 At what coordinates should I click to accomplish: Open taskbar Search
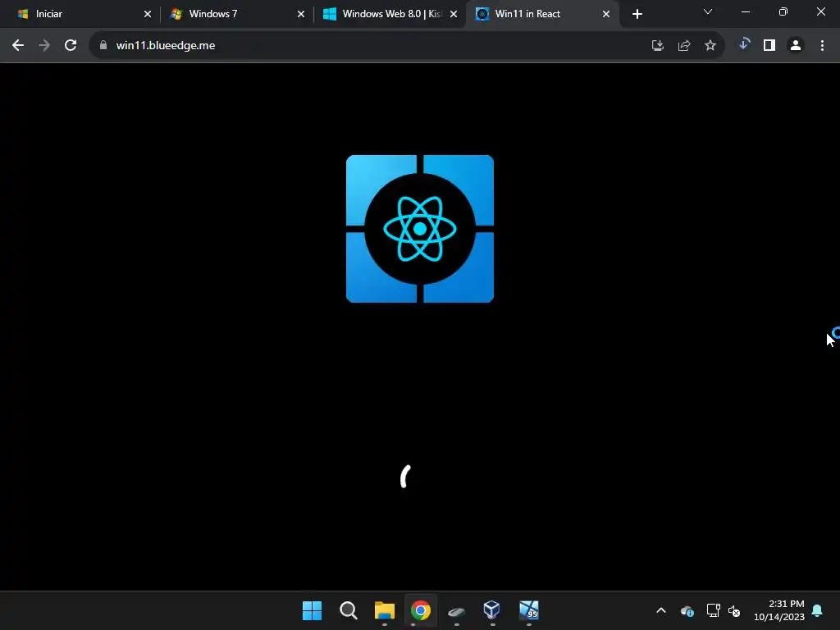[x=348, y=610]
